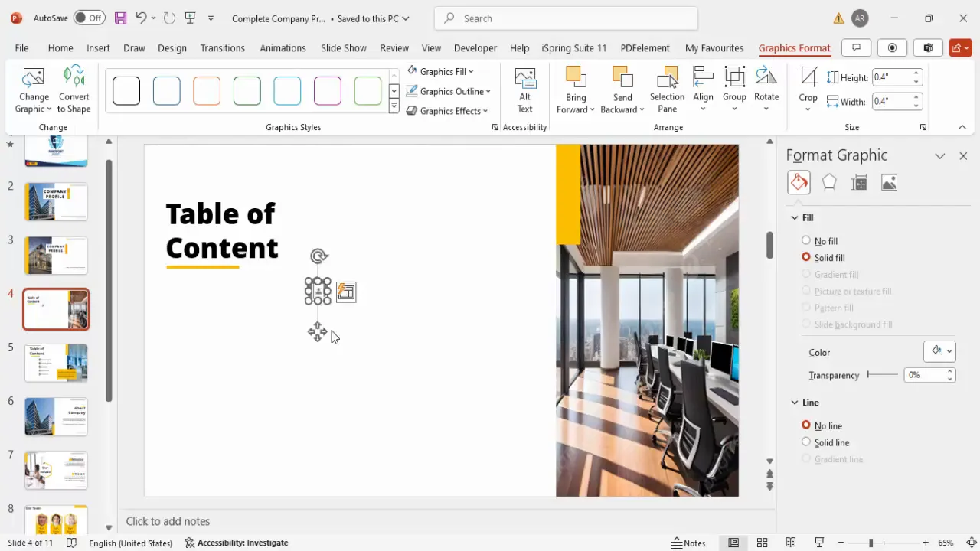Click Fit slide to window icon
Viewport: 980px width, 551px height.
click(x=971, y=543)
